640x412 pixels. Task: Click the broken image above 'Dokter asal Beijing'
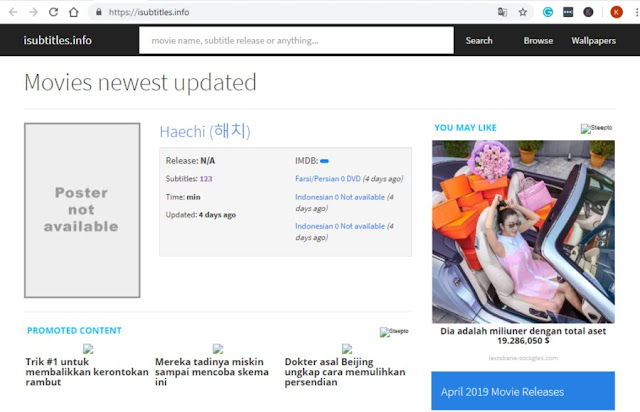coord(347,349)
